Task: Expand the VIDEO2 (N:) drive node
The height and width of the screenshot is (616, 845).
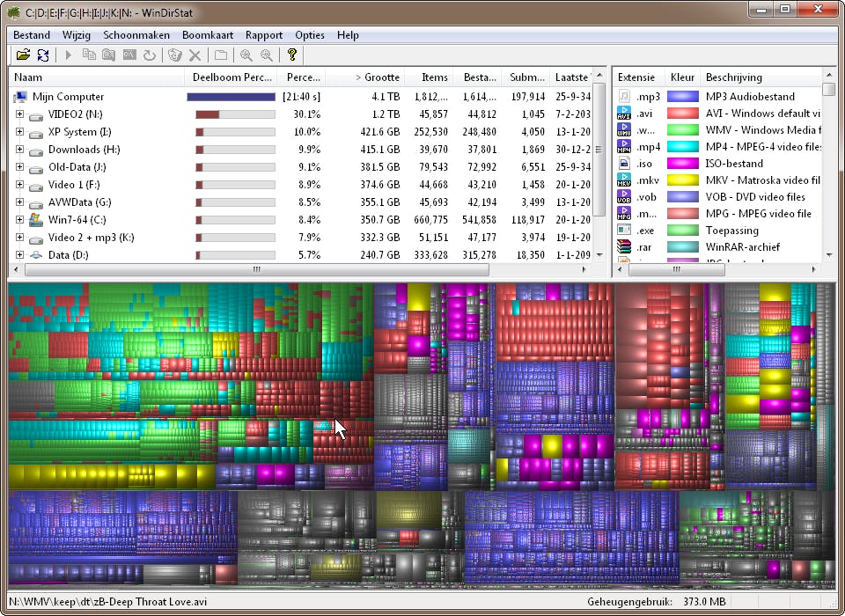Action: [x=19, y=114]
